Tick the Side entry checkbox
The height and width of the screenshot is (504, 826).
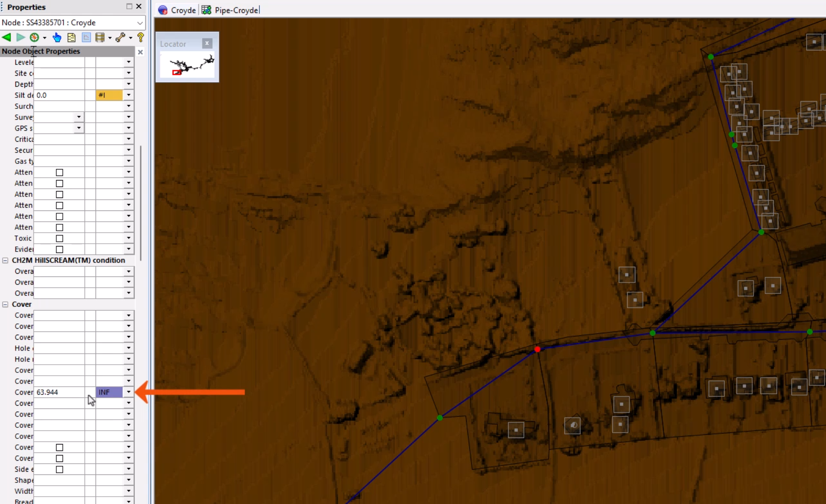[x=60, y=469]
